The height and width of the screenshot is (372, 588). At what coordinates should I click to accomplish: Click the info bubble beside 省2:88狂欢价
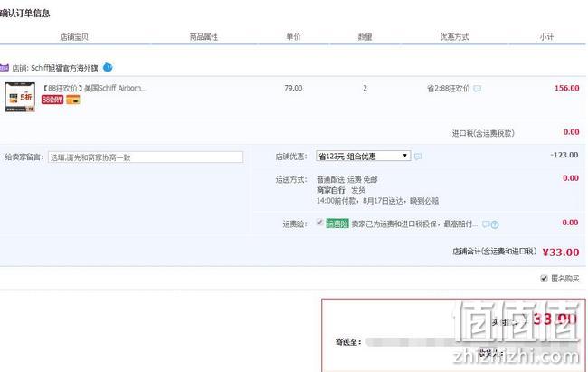(477, 89)
